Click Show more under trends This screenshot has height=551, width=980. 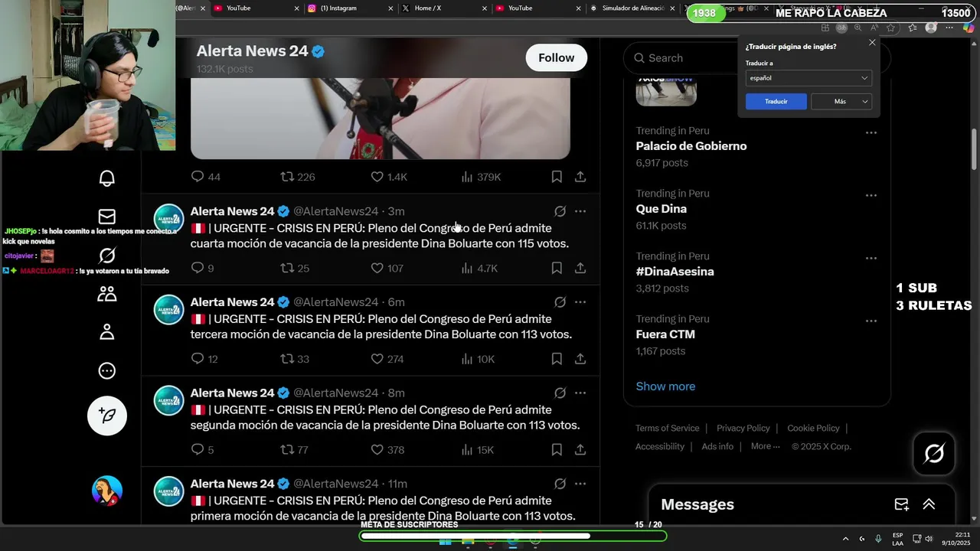pos(665,386)
